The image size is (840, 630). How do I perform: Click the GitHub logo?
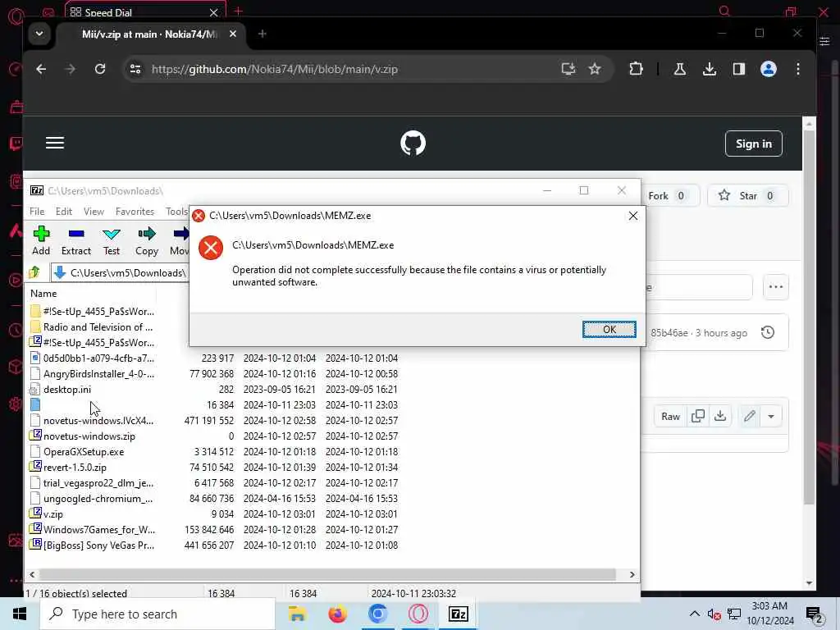pos(413,143)
